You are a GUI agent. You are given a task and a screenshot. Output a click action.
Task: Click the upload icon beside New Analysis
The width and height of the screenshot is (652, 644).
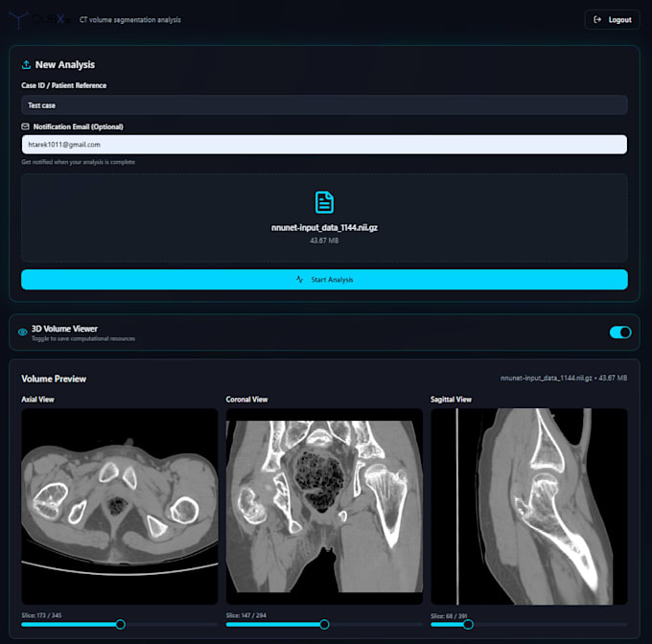point(26,64)
